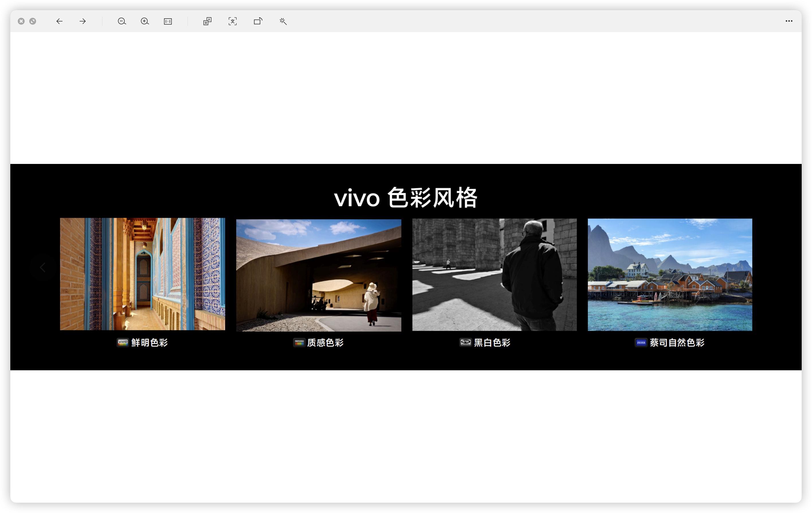Click the ZEISS badge icon

641,343
